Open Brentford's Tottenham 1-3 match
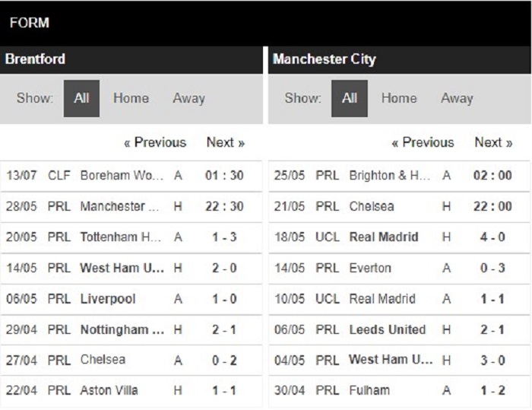This screenshot has height=410, width=532. pos(131,237)
